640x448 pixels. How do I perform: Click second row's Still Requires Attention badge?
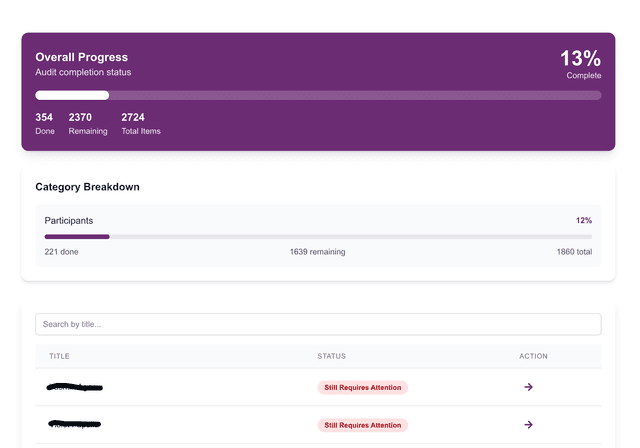point(363,425)
